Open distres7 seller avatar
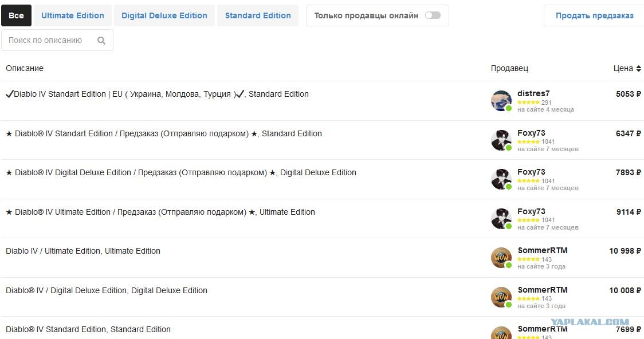Image resolution: width=644 pixels, height=339 pixels. click(x=501, y=101)
